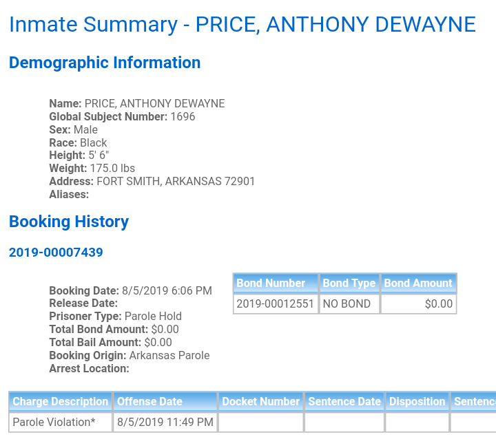
Task: Click the Inmate Summary page title
Action: 242,25
